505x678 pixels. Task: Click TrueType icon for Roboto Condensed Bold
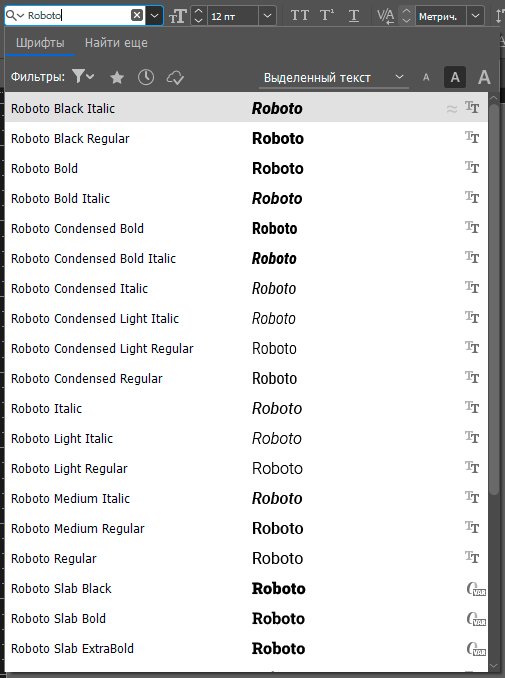[x=472, y=227]
